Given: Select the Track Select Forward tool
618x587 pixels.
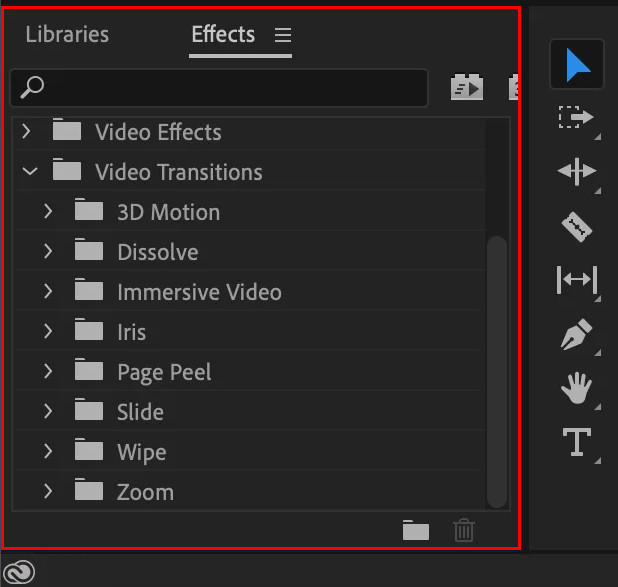Looking at the screenshot, I should 576,117.
